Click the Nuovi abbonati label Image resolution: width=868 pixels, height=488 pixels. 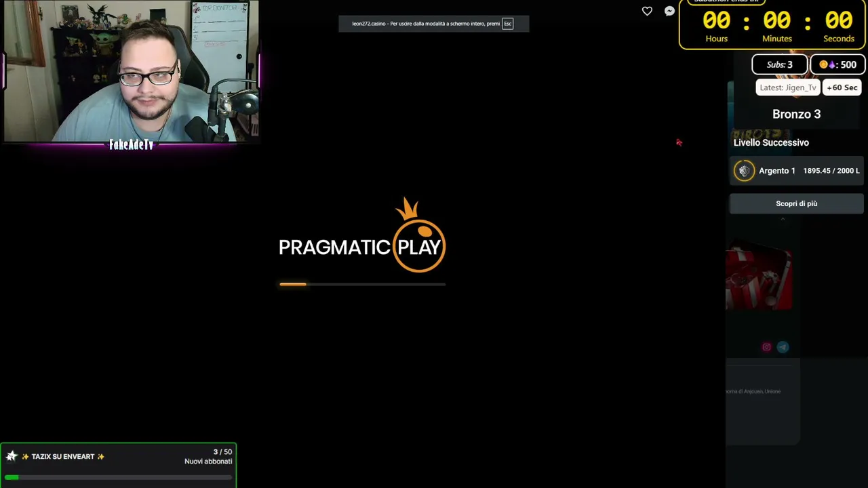click(208, 462)
